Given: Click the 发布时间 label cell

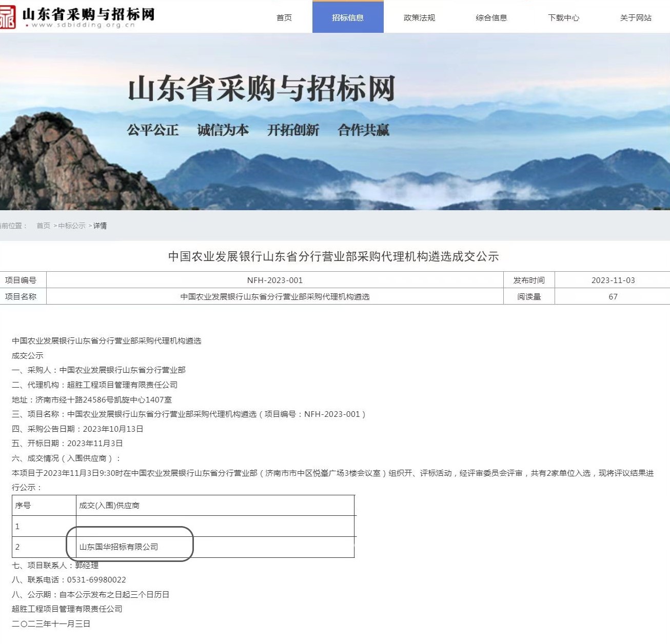Looking at the screenshot, I should (529, 280).
